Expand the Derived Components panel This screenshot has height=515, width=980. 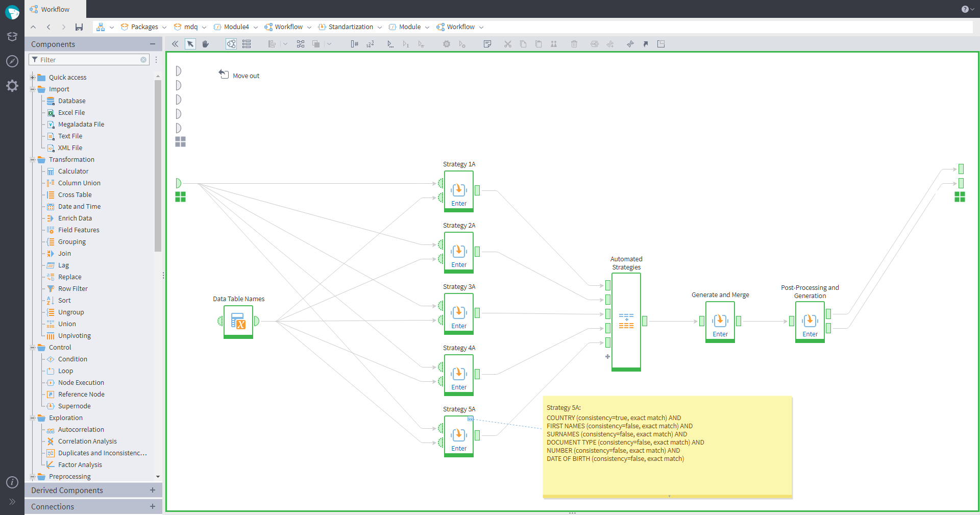(x=152, y=490)
